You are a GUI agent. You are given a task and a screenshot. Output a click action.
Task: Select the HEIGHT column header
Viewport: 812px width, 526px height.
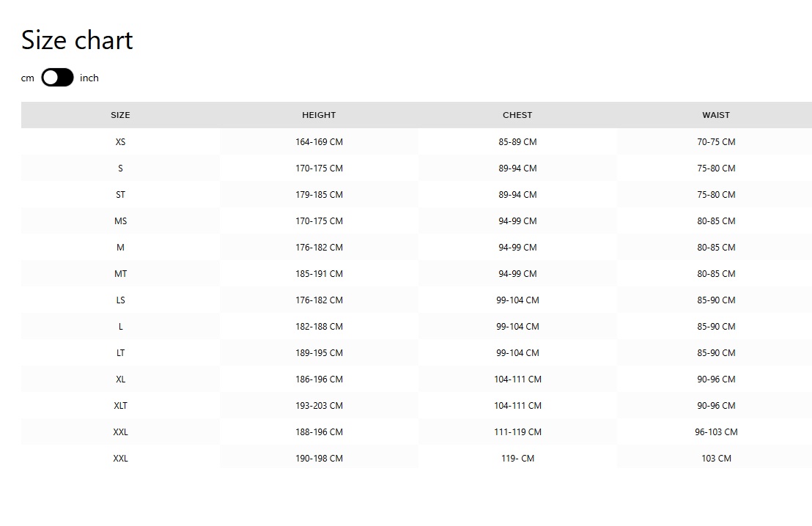(x=319, y=115)
